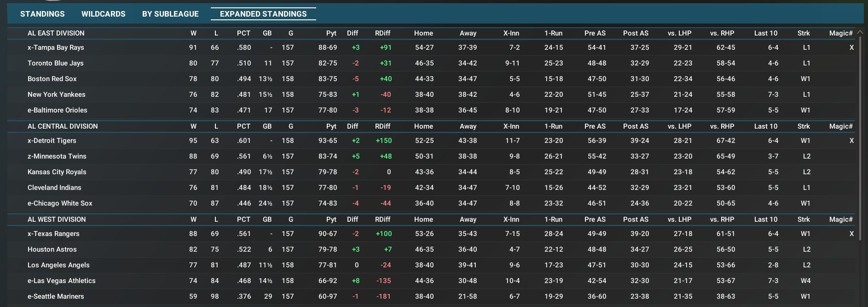Open the Wildcards tab

pos(103,14)
